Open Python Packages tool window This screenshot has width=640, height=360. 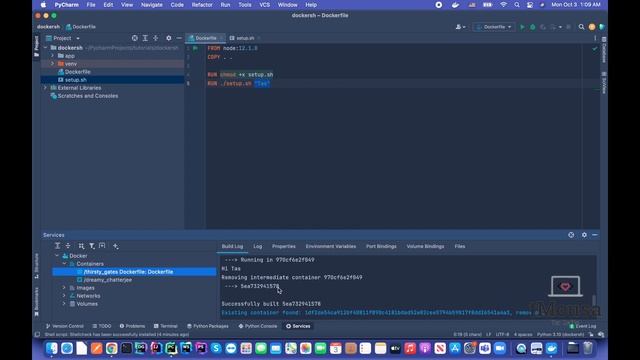click(207, 326)
